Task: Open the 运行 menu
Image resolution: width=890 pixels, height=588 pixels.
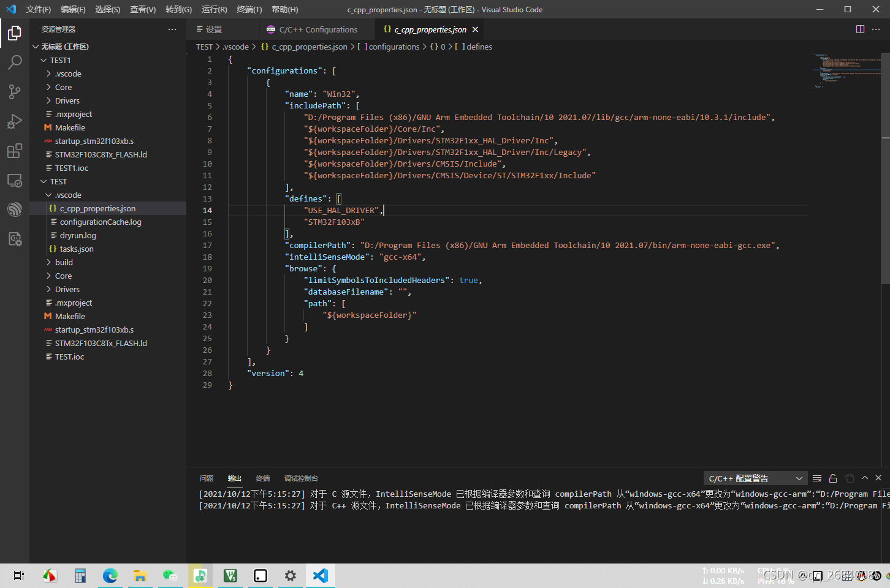Action: click(x=213, y=9)
